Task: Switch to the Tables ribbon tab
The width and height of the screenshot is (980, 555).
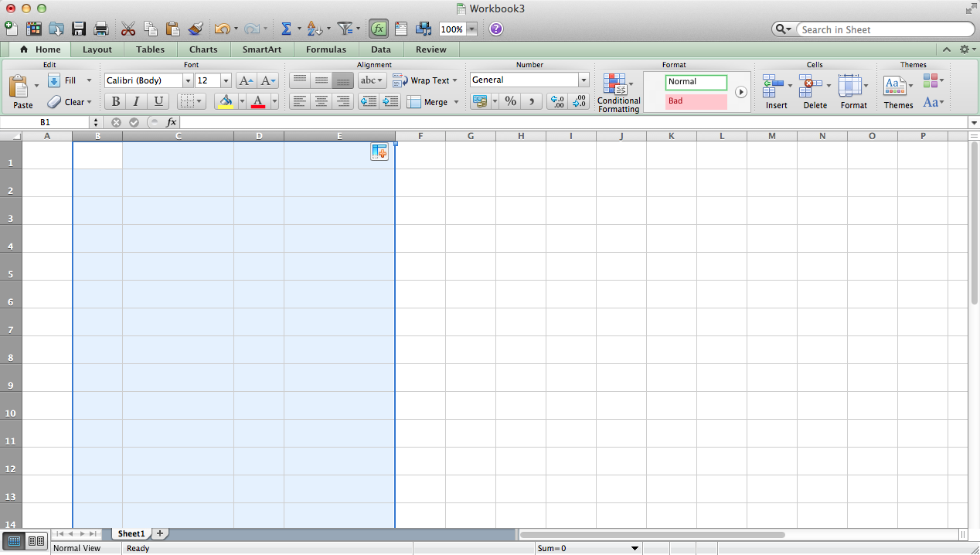Action: click(150, 49)
